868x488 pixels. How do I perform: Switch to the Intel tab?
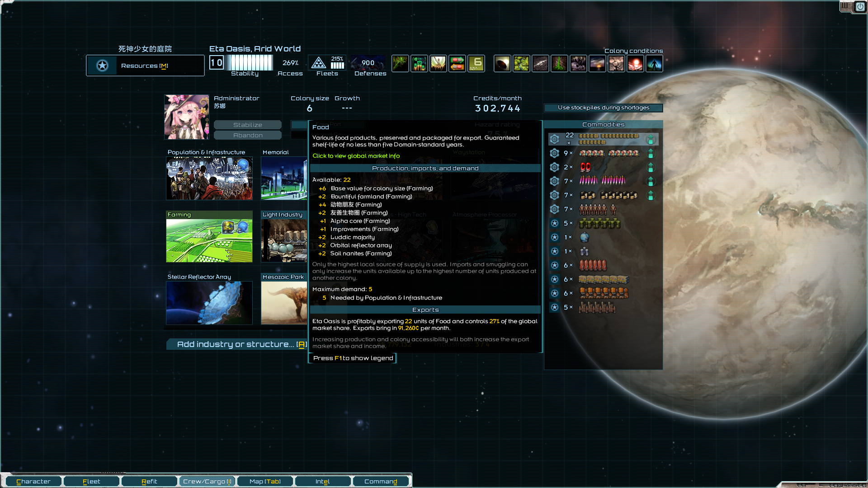tap(322, 481)
